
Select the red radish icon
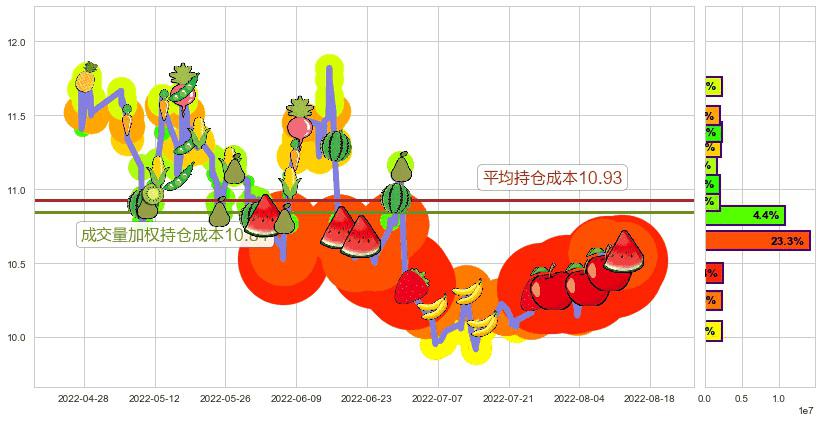click(x=299, y=128)
